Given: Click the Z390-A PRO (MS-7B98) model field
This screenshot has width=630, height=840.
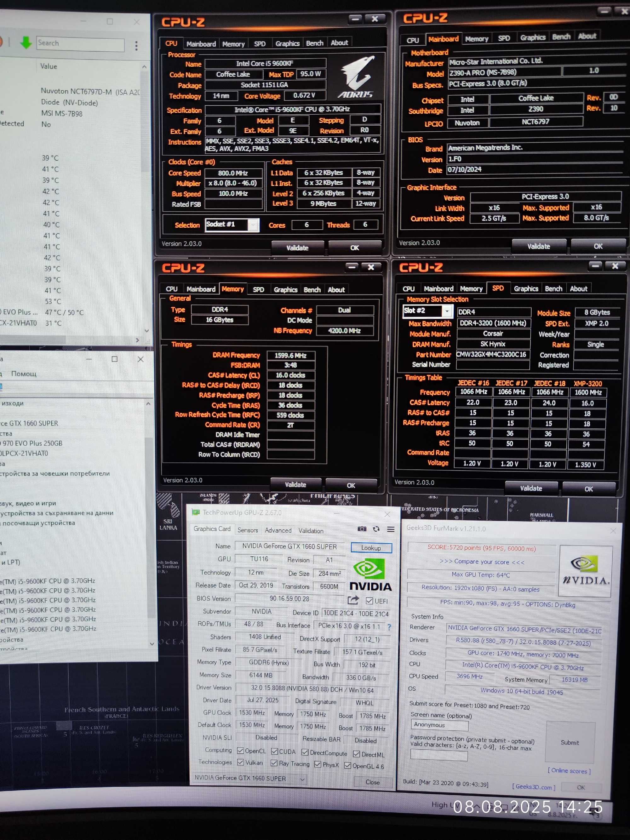Looking at the screenshot, I should (x=504, y=72).
